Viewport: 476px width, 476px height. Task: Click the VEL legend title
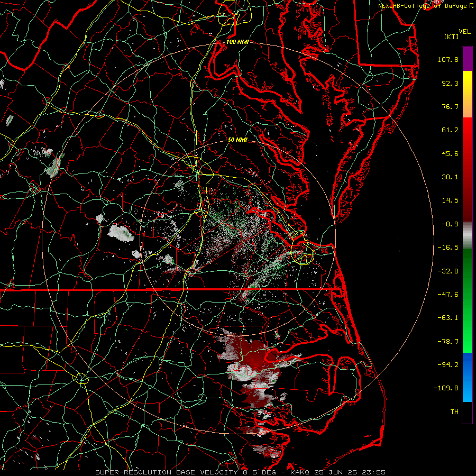[464, 32]
